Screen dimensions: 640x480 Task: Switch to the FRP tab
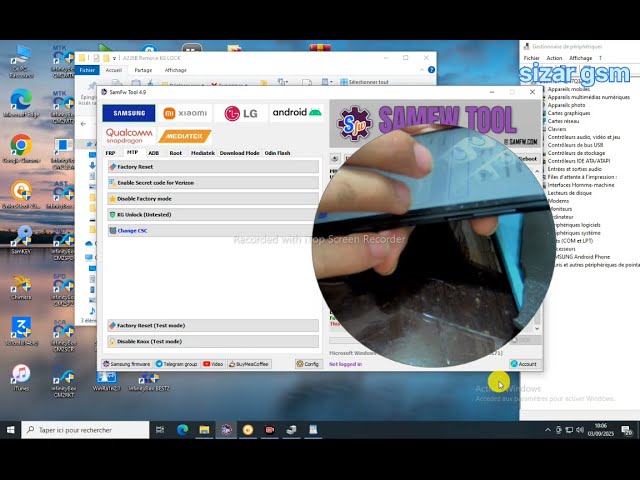click(110, 153)
